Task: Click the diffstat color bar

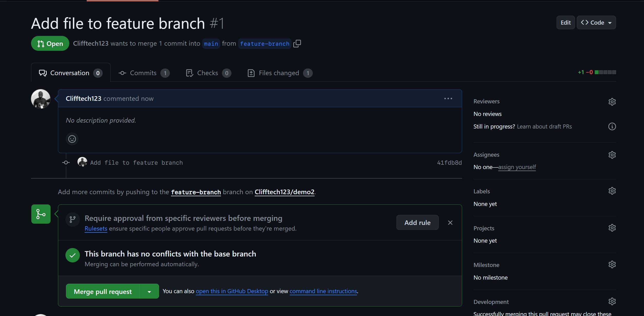Action: 605,72
